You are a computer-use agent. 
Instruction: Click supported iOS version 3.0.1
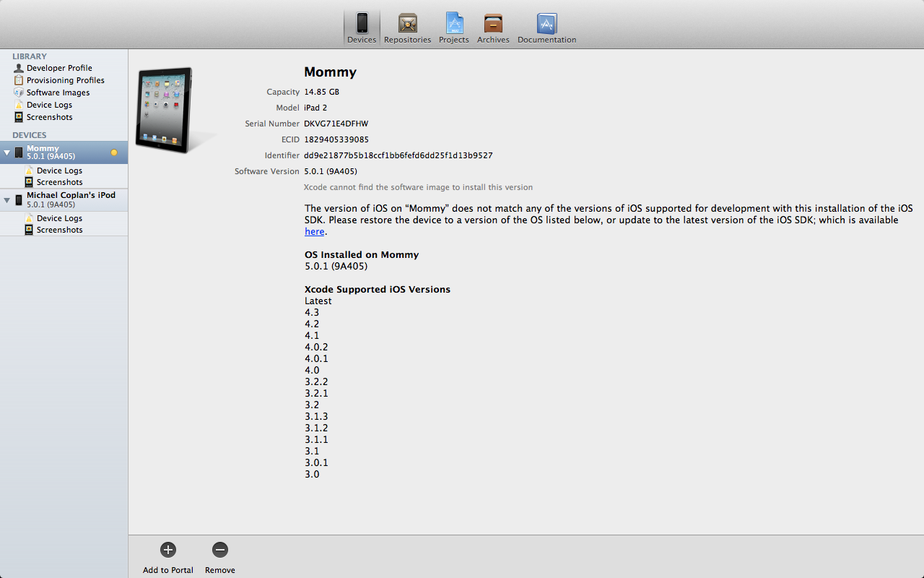click(x=316, y=463)
